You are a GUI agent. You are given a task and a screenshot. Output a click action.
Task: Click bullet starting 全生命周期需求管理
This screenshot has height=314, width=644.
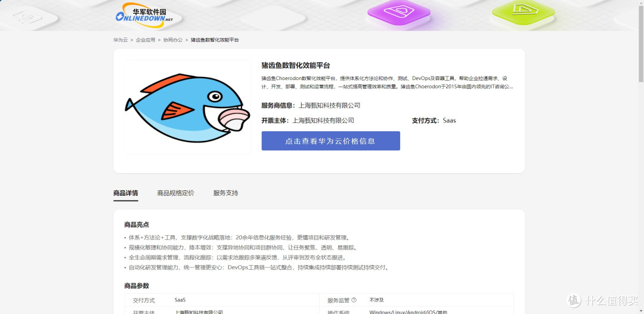point(236,258)
